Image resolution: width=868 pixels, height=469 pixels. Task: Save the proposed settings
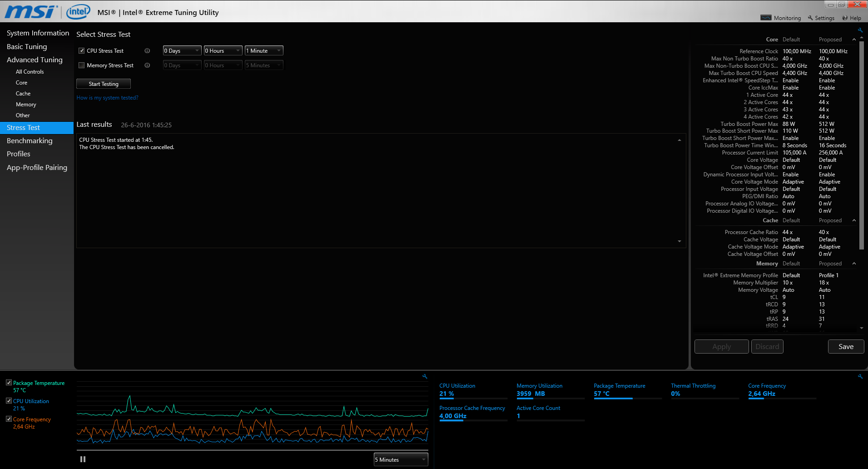[x=846, y=347]
